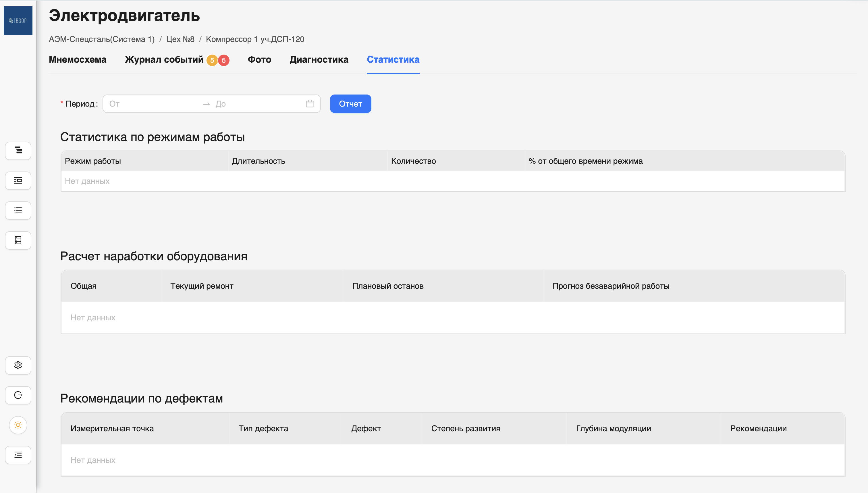Click the До end date field
The width and height of the screenshot is (868, 493).
click(x=257, y=104)
